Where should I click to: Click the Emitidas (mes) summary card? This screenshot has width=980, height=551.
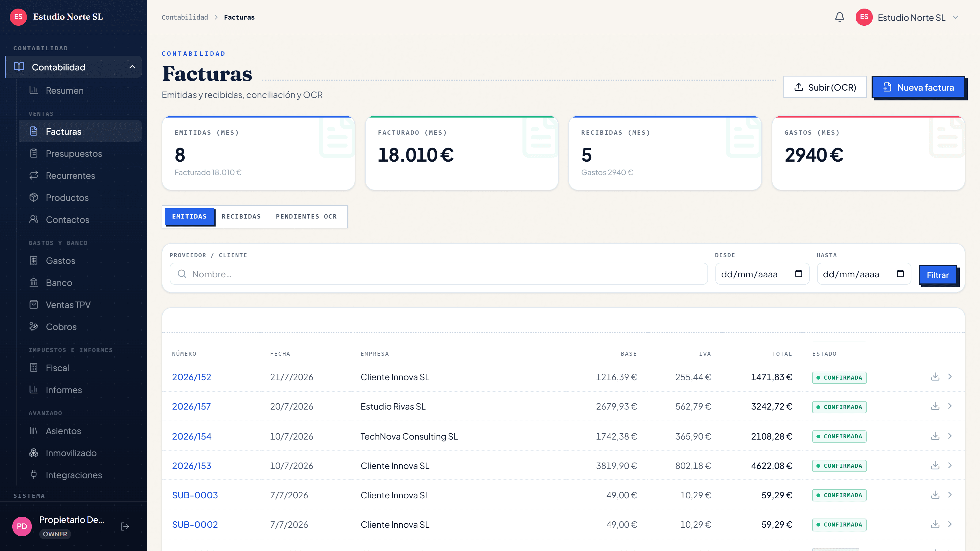pyautogui.click(x=258, y=153)
